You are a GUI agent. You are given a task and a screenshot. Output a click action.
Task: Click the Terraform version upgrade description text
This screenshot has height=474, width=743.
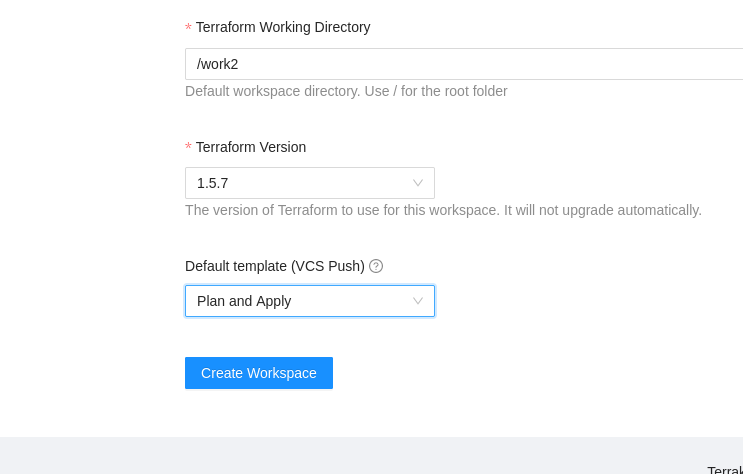pyautogui.click(x=443, y=210)
